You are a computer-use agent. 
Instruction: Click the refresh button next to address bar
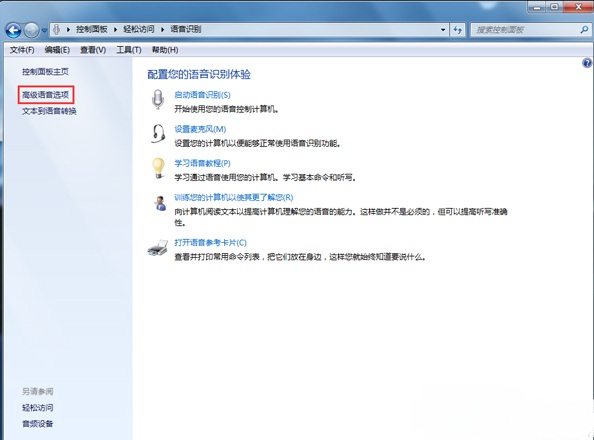[x=458, y=30]
